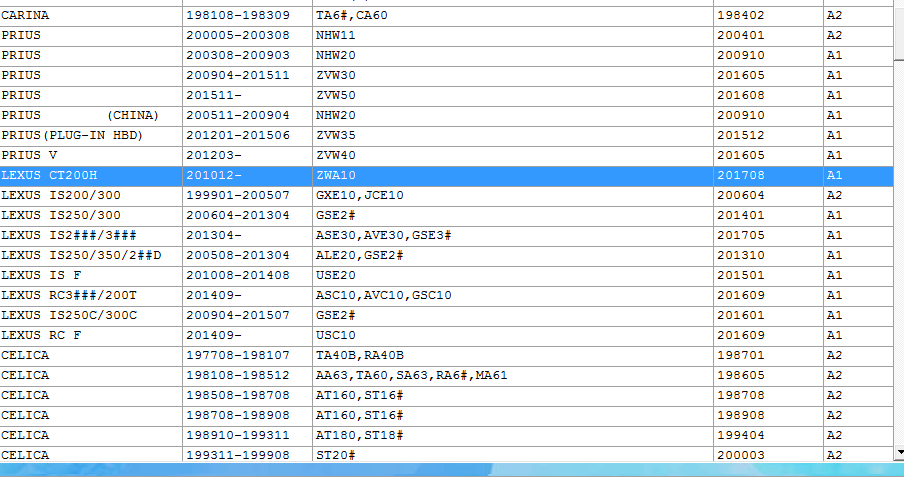This screenshot has width=904, height=477.
Task: Select the CELICA 198708-198908 row
Action: 447,415
